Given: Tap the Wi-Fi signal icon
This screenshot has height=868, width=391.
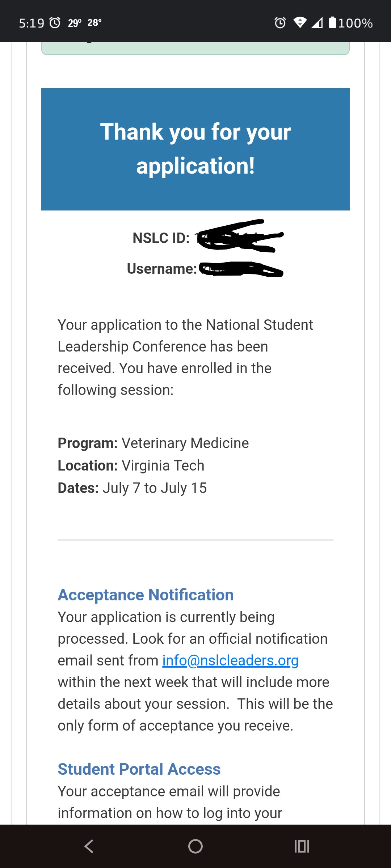Looking at the screenshot, I should 300,23.
